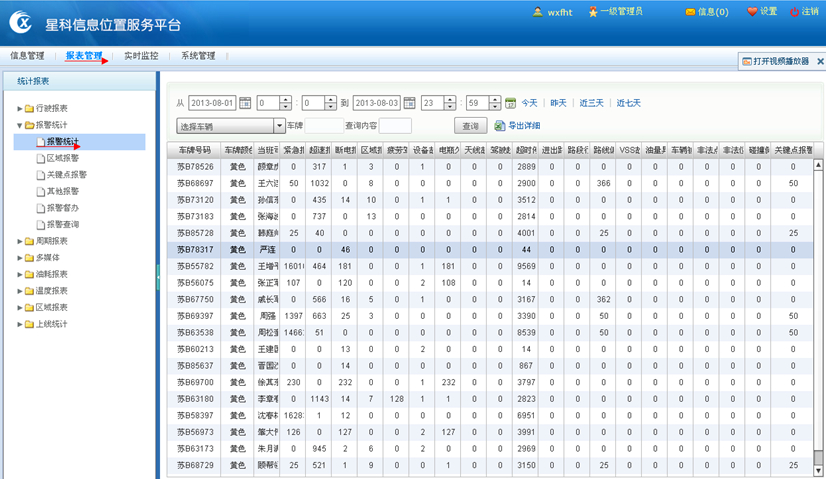This screenshot has height=479, width=826.
Task: Open the 系统管理 menu tab
Action: click(x=198, y=56)
